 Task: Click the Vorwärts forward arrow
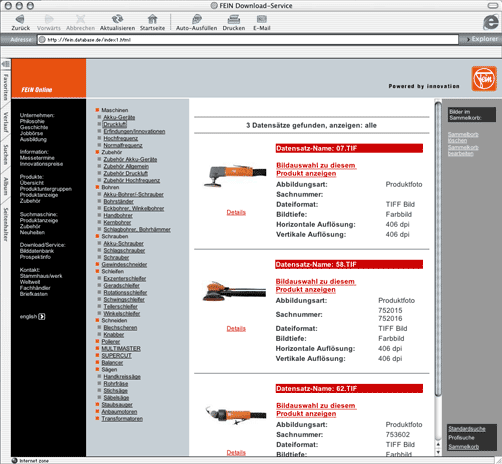point(49,22)
